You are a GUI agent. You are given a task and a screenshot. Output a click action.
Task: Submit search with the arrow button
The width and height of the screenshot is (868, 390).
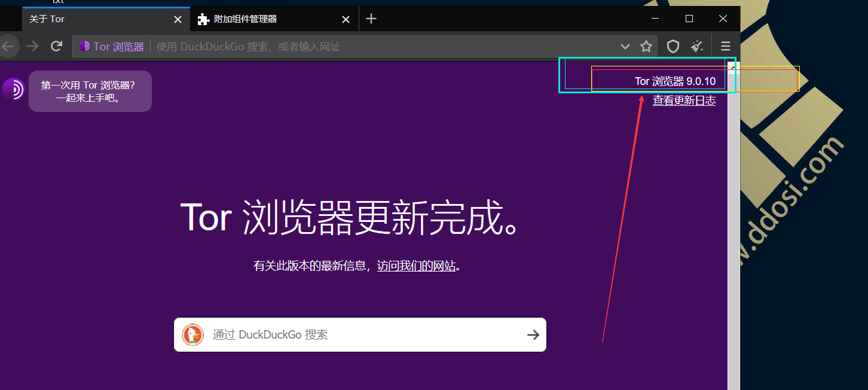[533, 334]
